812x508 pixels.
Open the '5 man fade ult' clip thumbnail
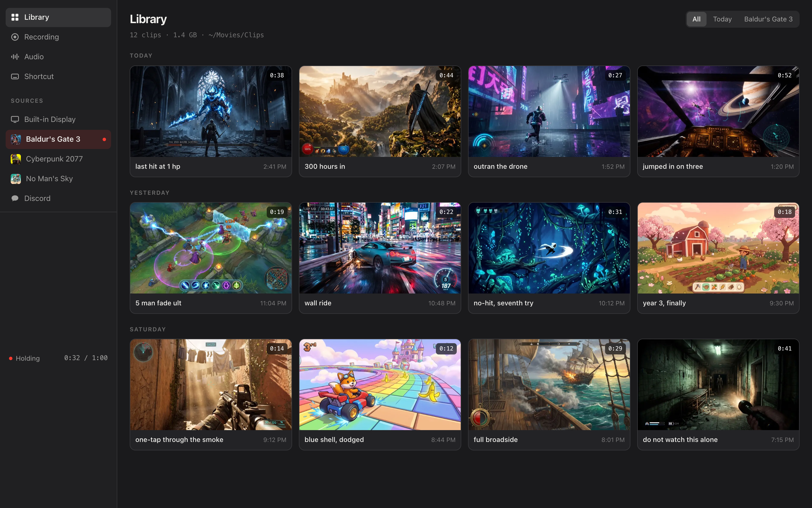pyautogui.click(x=211, y=248)
